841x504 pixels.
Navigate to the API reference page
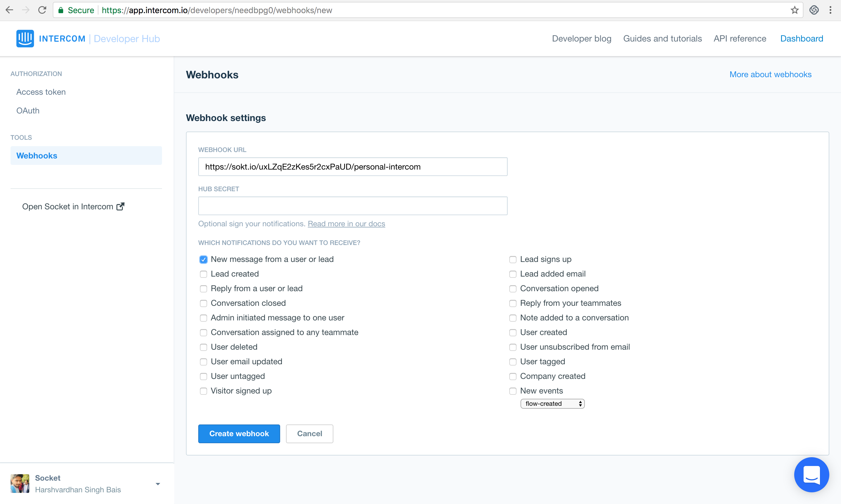(x=740, y=38)
